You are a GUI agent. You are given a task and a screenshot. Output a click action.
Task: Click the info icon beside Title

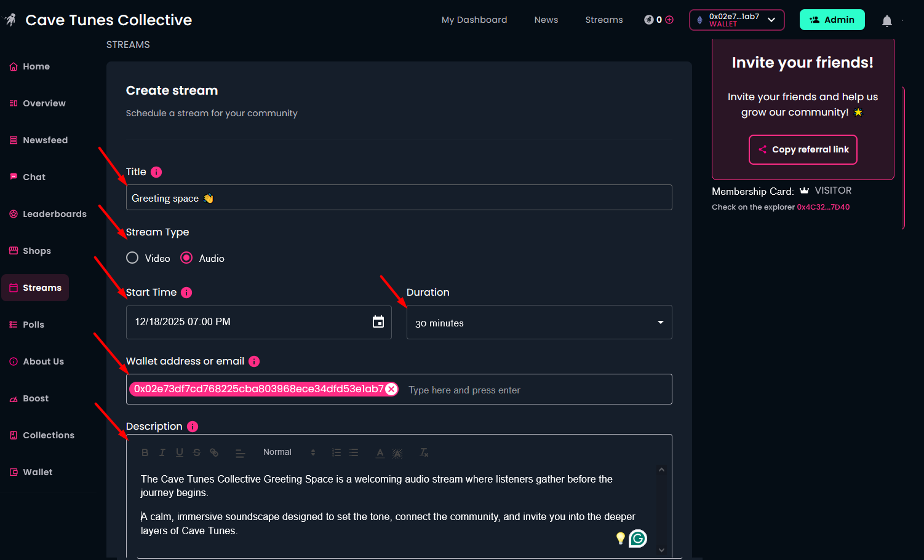[156, 172]
